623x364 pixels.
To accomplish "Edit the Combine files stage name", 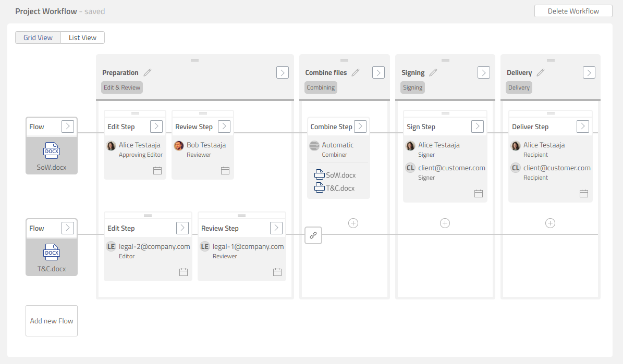I will point(356,73).
